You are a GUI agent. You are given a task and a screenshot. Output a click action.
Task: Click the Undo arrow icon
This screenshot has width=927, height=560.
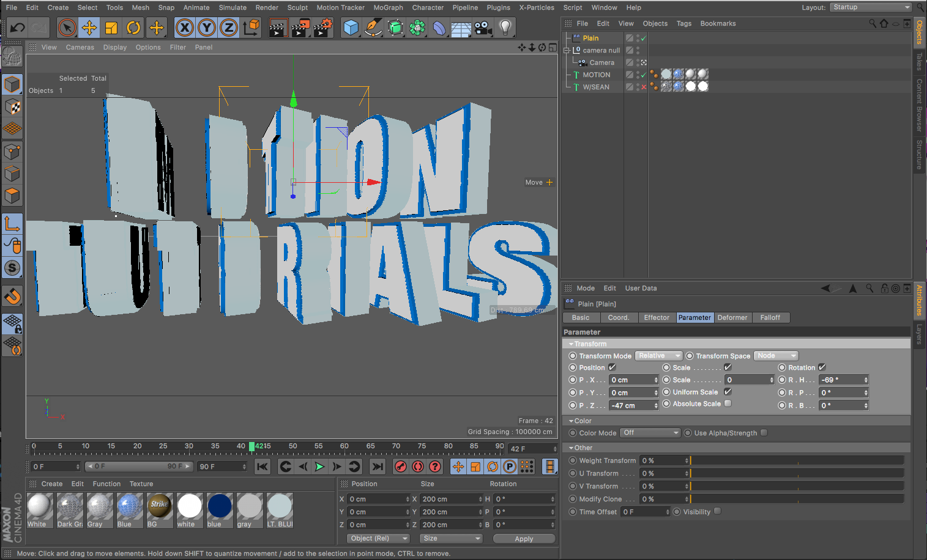click(x=18, y=28)
